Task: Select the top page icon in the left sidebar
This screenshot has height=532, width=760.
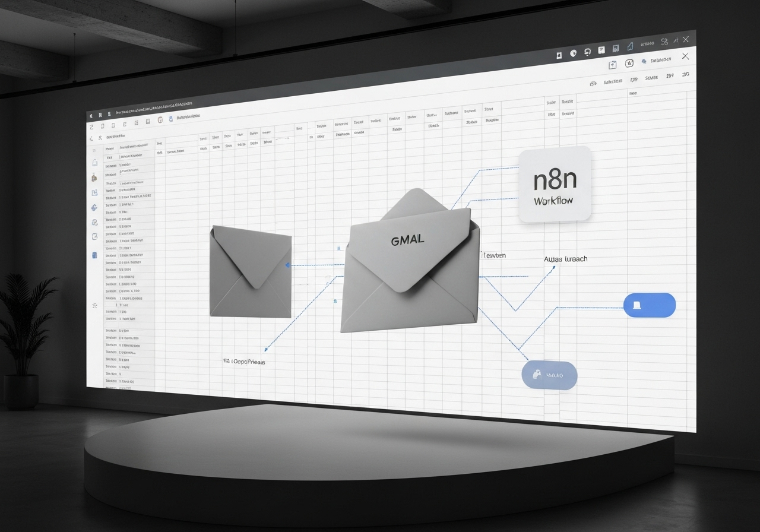Action: (x=94, y=163)
